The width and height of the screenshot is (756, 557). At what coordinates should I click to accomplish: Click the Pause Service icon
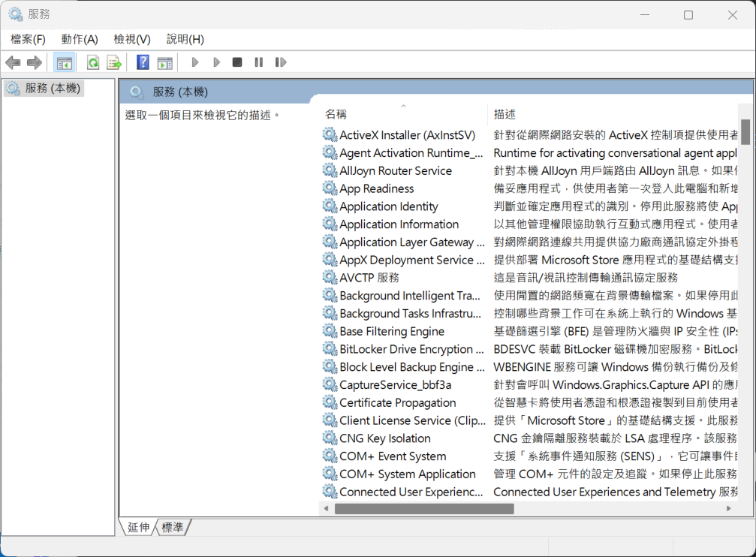click(x=259, y=62)
